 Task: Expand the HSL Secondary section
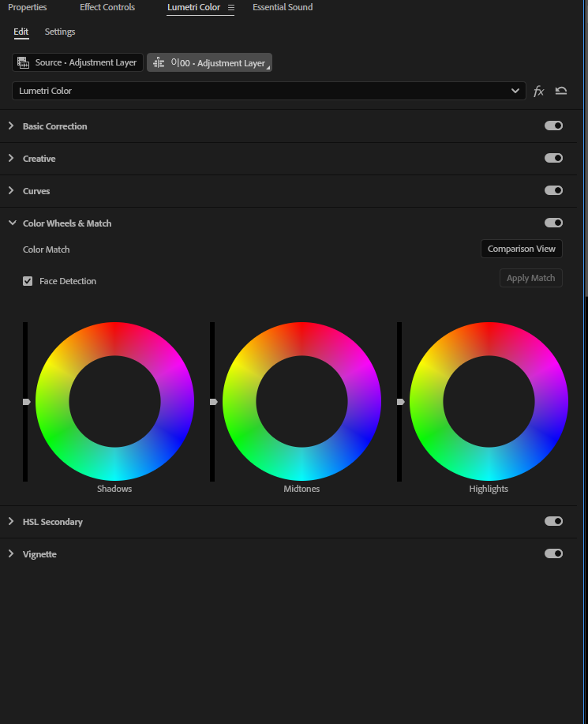coord(11,521)
